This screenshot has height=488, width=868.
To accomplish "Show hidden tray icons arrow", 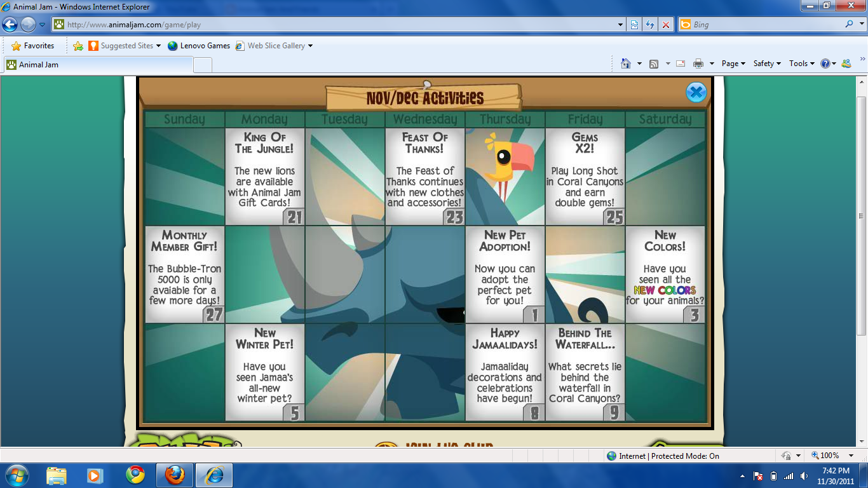I will tap(743, 476).
